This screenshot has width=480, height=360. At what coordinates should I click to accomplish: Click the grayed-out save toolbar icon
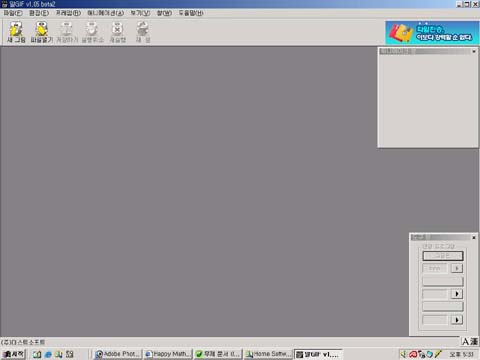point(67,32)
